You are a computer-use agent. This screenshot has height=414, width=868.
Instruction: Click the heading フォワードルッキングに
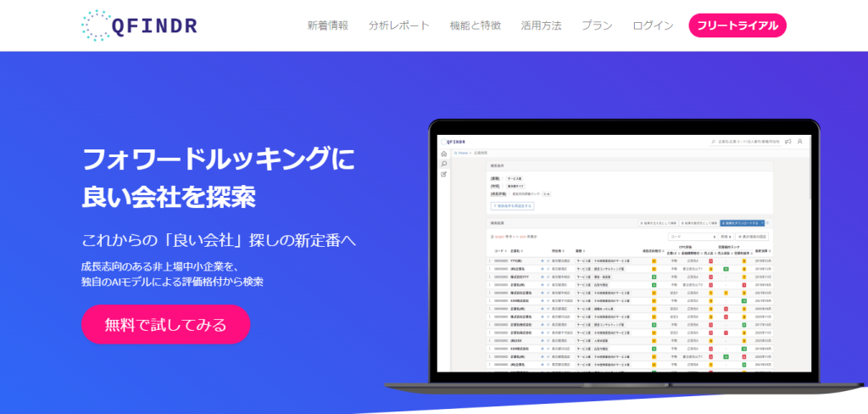point(218,160)
